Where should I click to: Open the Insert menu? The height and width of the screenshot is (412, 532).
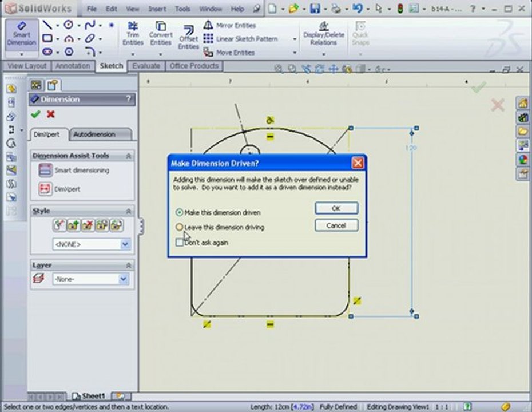click(x=157, y=9)
